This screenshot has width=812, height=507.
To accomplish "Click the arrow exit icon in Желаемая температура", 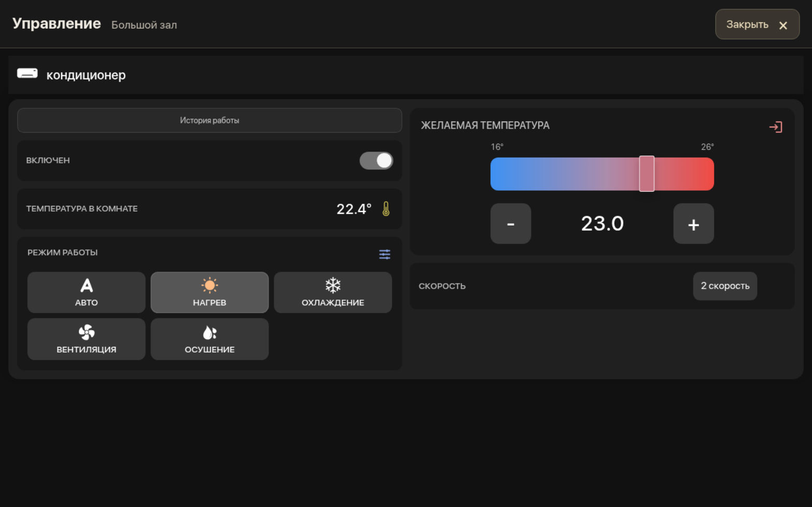I will coord(776,127).
